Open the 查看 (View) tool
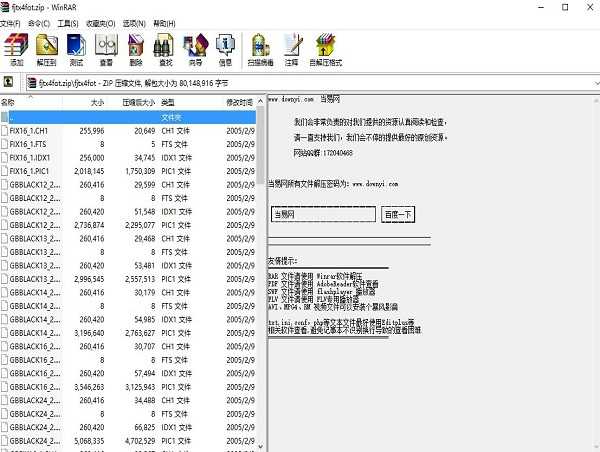 [106, 47]
